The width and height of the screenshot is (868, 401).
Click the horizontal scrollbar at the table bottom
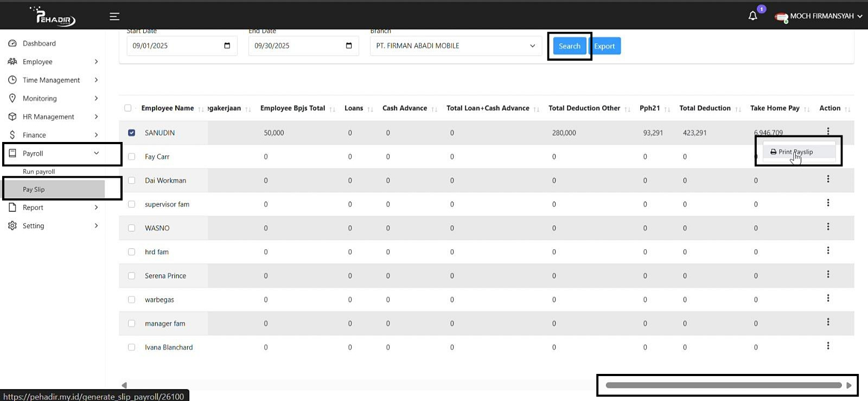pos(723,385)
